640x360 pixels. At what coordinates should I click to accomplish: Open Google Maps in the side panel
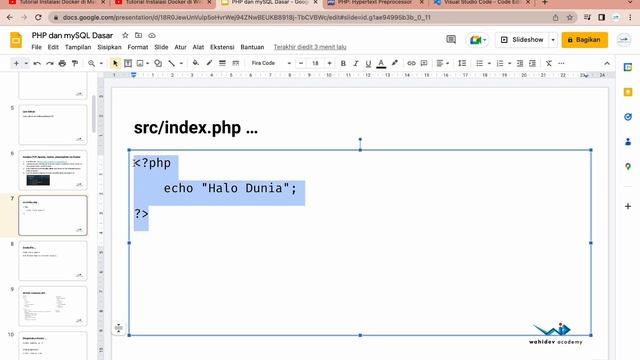(x=628, y=167)
